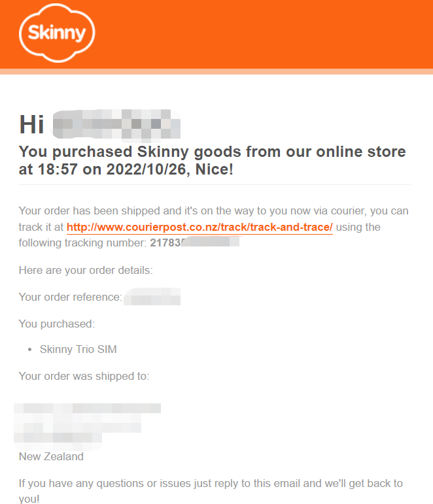Open the courierpost track-and-trace link

click(199, 227)
